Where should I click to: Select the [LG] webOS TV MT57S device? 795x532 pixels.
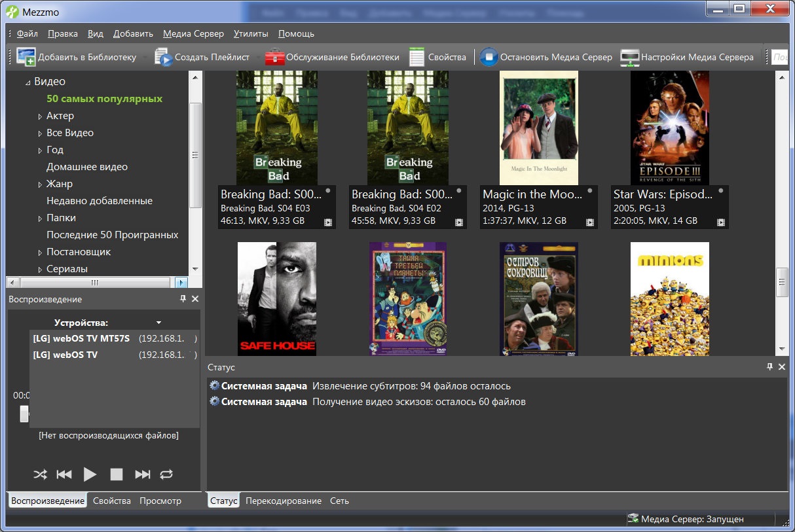click(81, 338)
